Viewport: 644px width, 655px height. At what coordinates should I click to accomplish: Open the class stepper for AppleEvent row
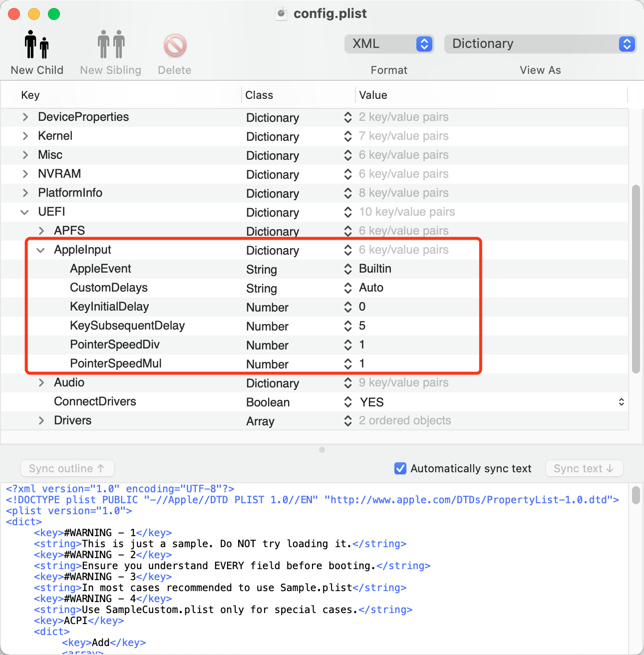(348, 269)
